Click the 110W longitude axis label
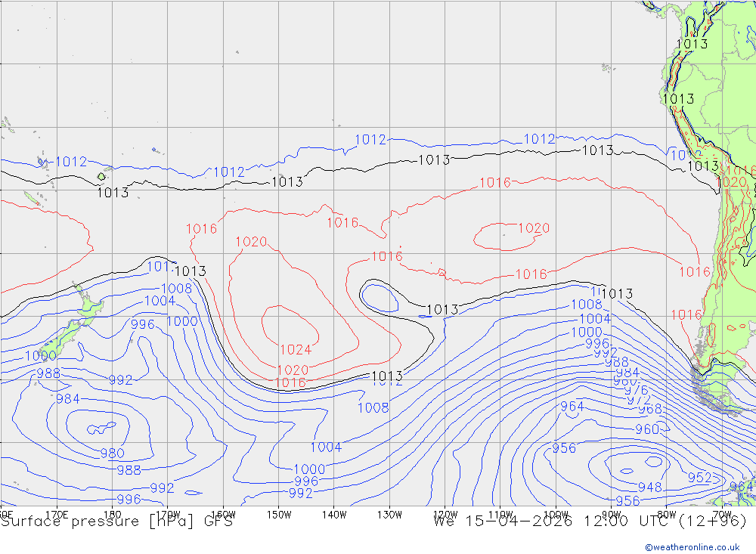 click(x=500, y=515)
